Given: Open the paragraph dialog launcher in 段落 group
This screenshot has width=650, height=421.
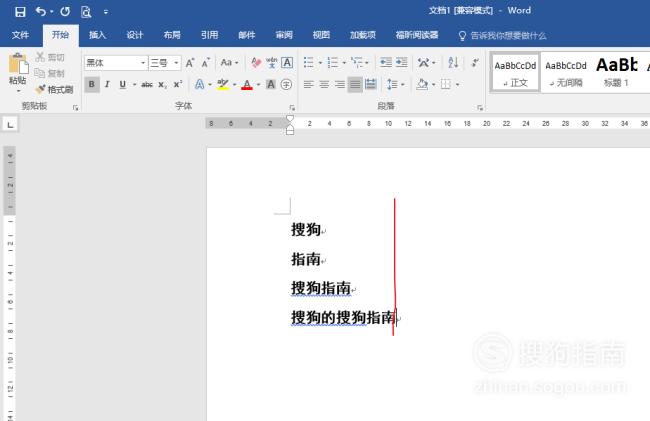Looking at the screenshot, I should (480, 108).
